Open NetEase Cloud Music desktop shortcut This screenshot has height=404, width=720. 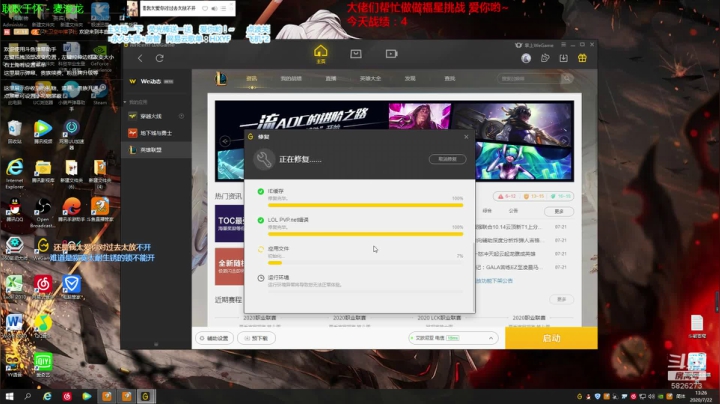43,287
